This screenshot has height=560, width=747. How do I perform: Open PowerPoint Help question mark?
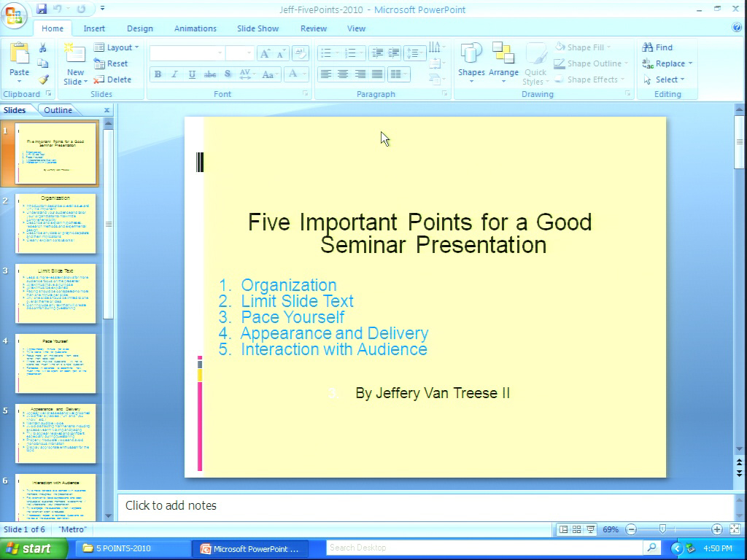[737, 27]
